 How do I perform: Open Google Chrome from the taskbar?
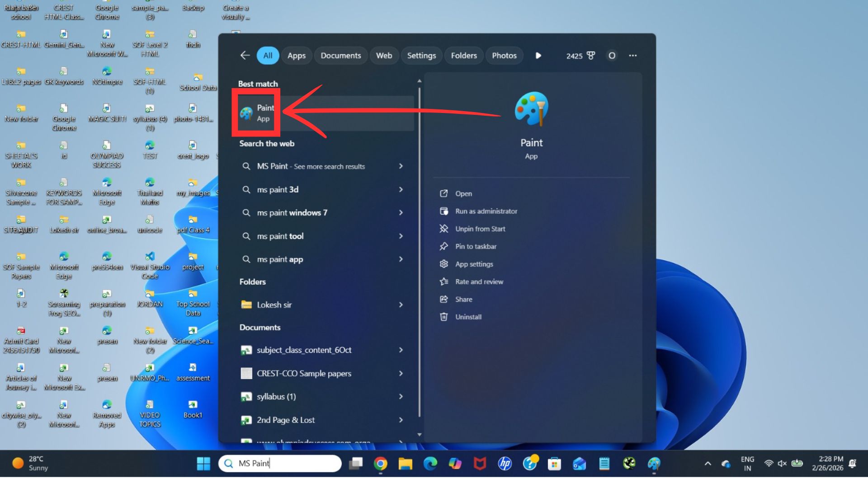pyautogui.click(x=381, y=464)
